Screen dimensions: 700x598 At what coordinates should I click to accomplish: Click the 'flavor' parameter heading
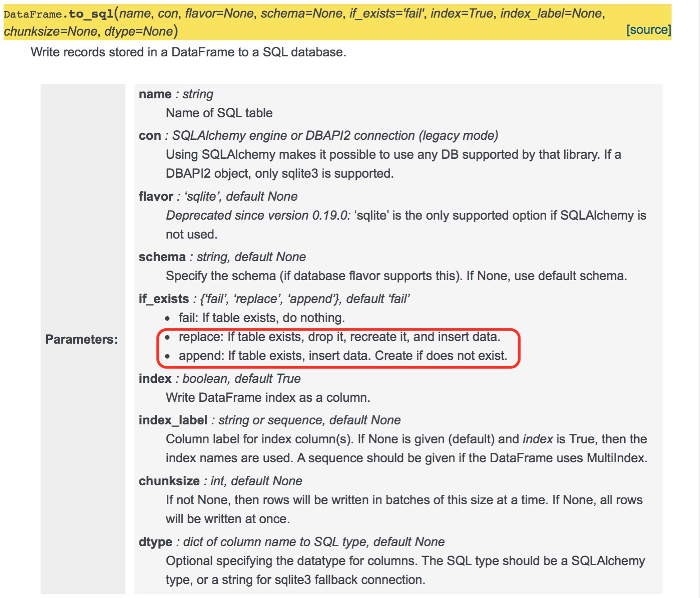coord(156,196)
